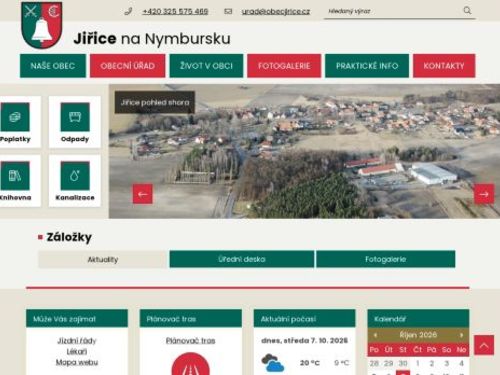Show previous slide with left arrow
This screenshot has height=375, width=500.
click(143, 194)
